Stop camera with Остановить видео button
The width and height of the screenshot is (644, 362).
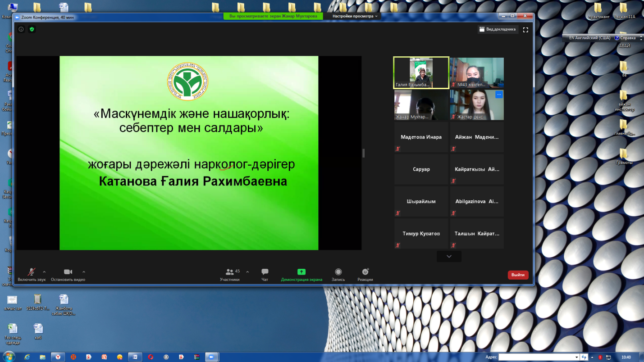(68, 275)
